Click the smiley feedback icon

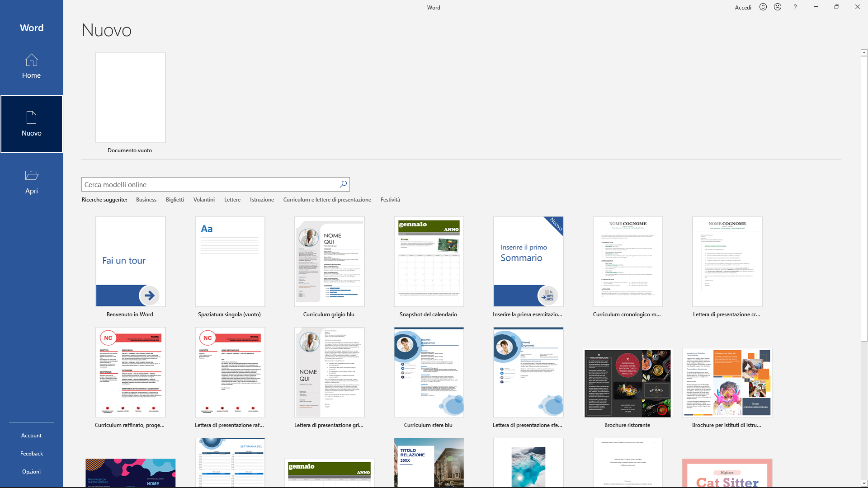763,7
